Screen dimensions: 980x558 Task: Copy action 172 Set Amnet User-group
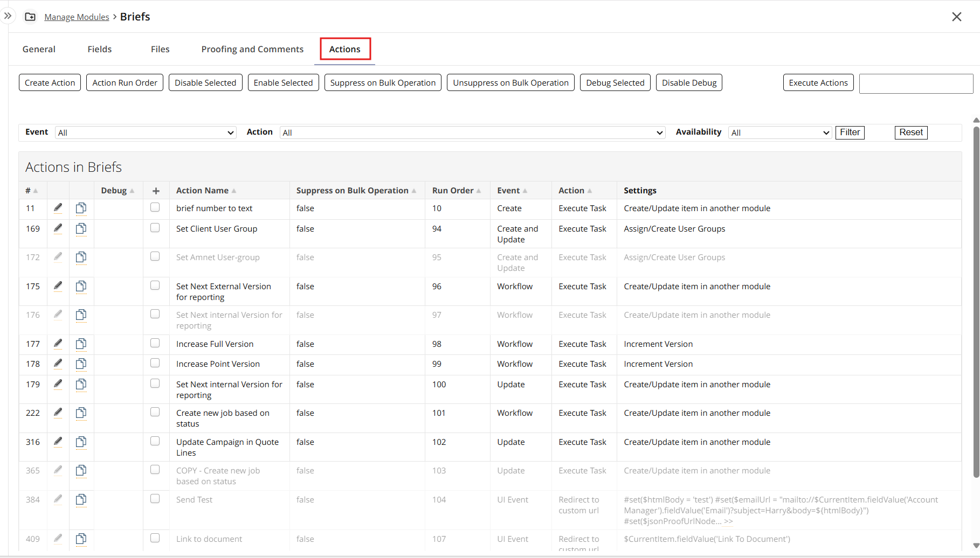tap(81, 257)
